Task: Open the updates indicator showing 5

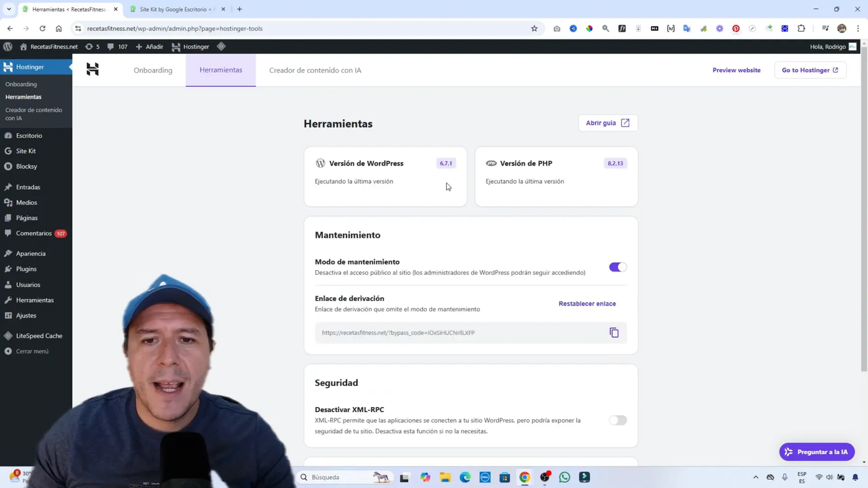Action: 93,47
